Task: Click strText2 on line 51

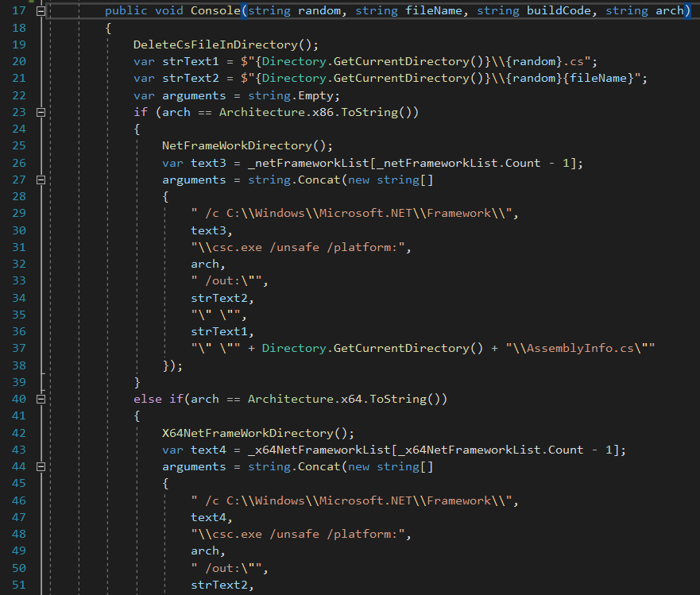Action: tap(219, 585)
